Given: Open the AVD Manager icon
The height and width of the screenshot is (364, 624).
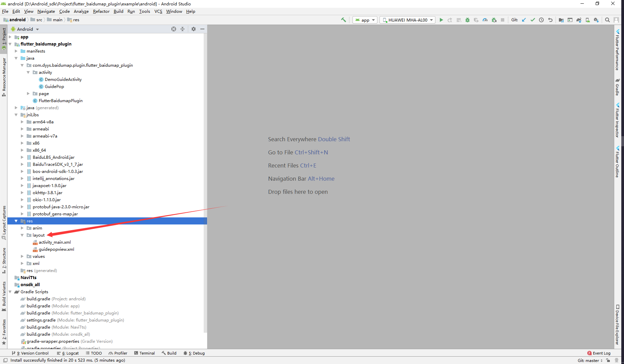Looking at the screenshot, I should click(x=588, y=20).
